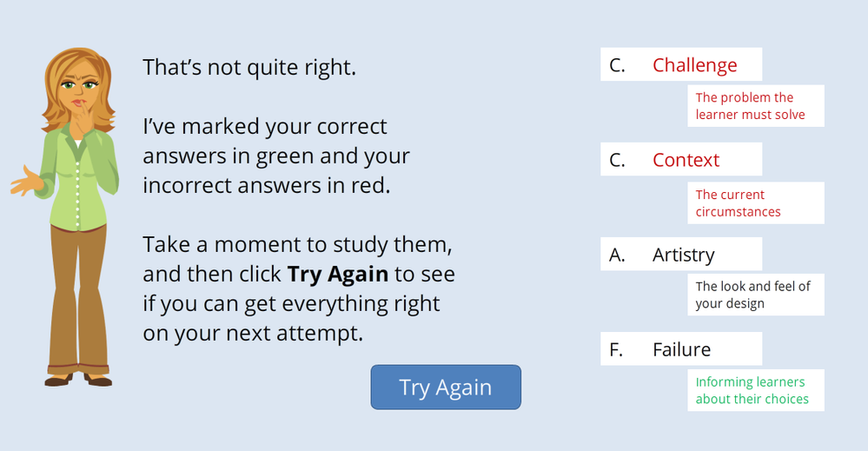Click 'The look and feel of your design' card
The image size is (868, 451).
(756, 295)
